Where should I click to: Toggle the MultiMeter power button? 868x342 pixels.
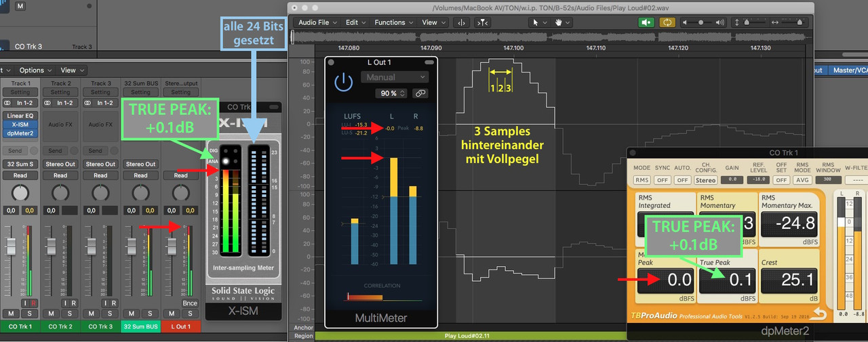343,83
